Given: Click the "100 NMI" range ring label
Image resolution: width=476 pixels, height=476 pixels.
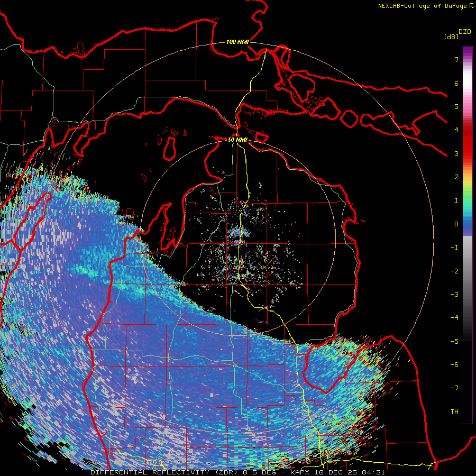Looking at the screenshot, I should [x=237, y=42].
